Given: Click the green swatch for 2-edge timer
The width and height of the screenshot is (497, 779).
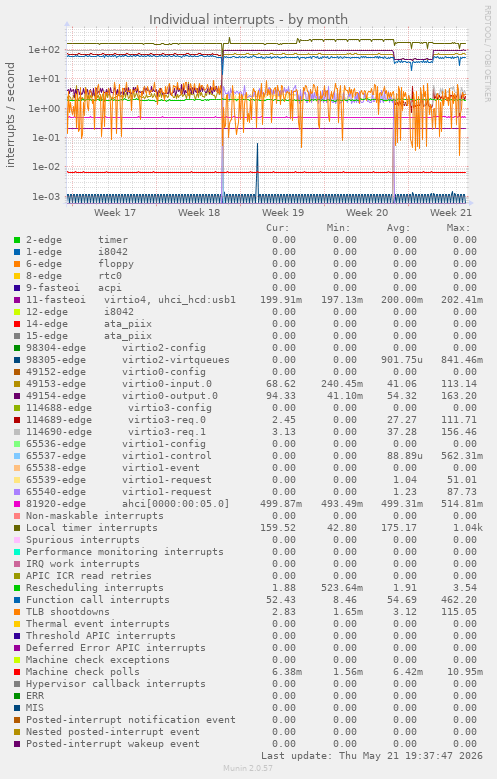Looking at the screenshot, I should 17,240.
